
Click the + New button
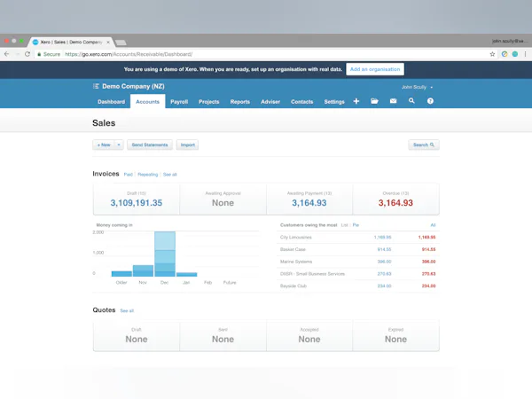(x=104, y=145)
